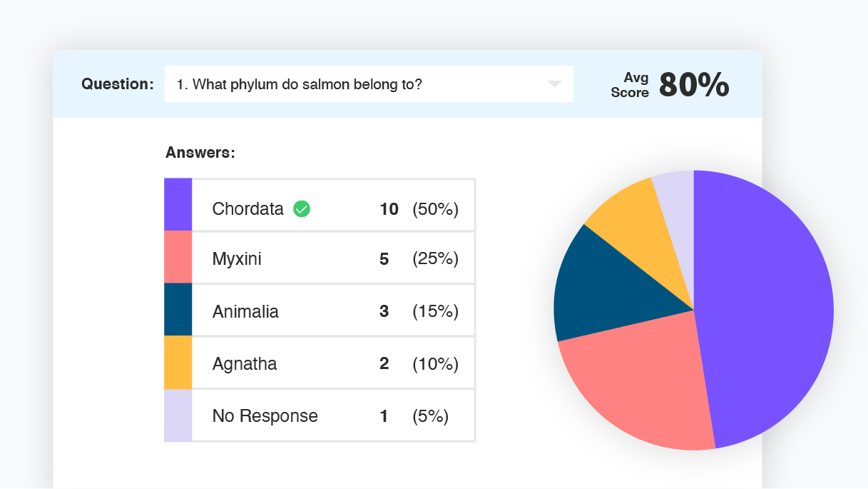Click the Avg Score label

tap(630, 84)
